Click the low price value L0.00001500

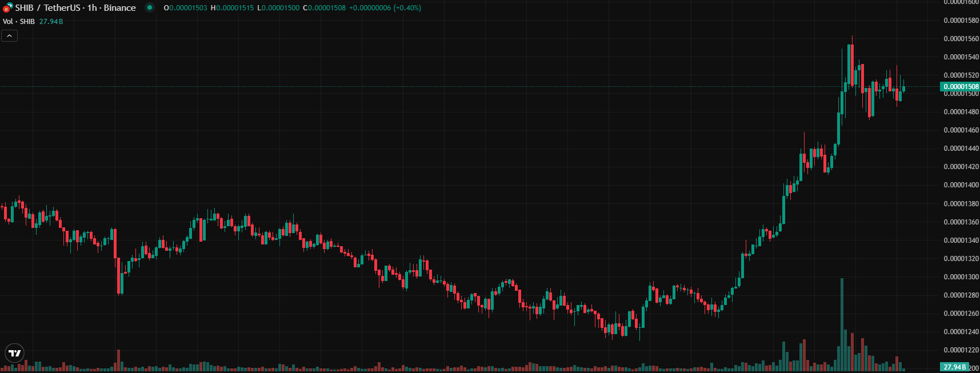click(x=278, y=8)
